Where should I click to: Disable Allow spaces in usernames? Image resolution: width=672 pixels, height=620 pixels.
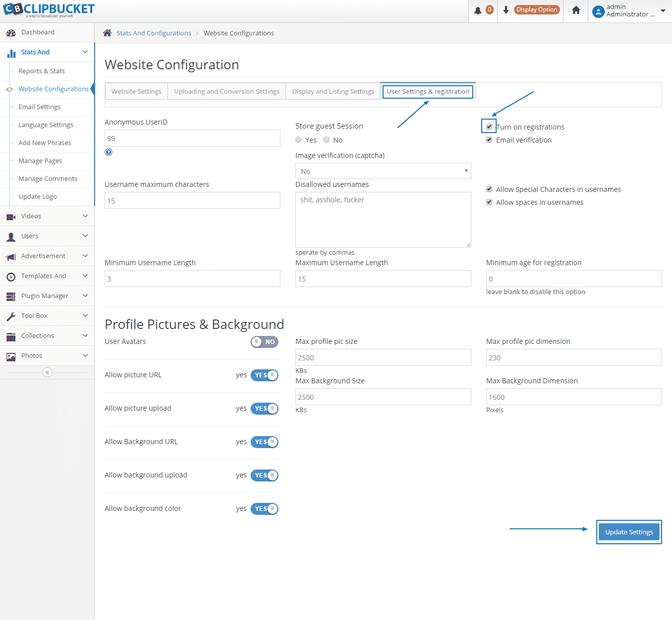click(489, 202)
